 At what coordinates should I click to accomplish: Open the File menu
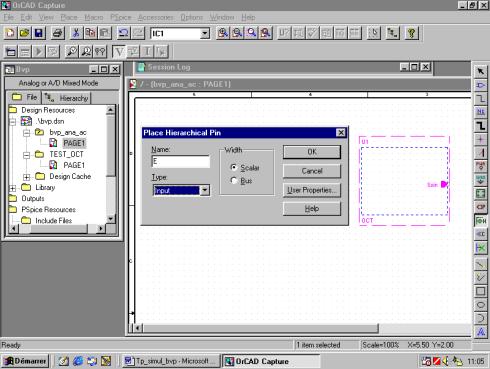pos(9,17)
